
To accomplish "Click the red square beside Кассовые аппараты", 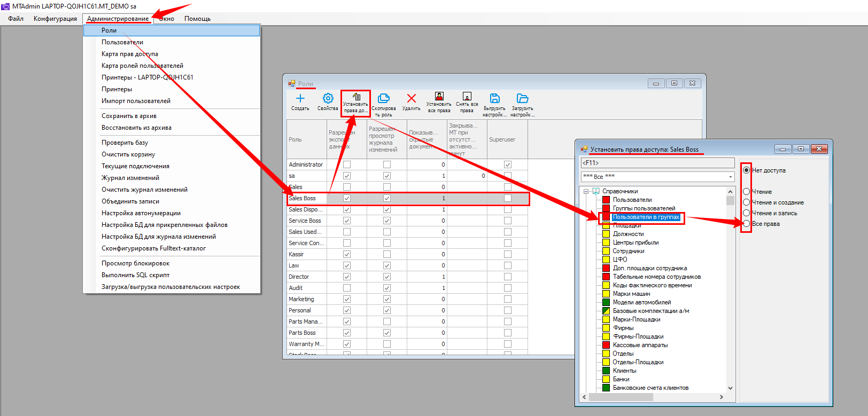I will (606, 345).
